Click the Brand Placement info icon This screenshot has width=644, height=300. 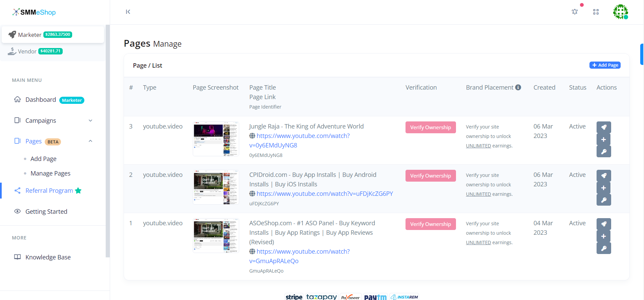click(518, 87)
